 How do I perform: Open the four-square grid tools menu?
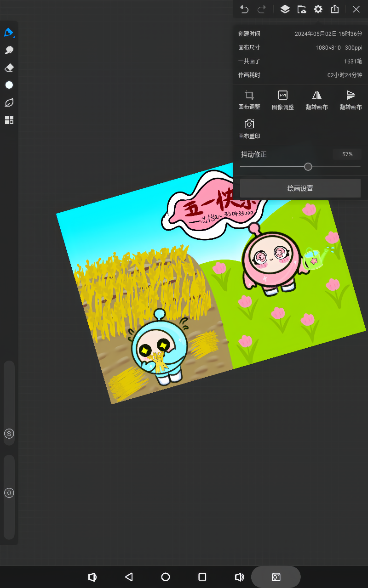[9, 120]
